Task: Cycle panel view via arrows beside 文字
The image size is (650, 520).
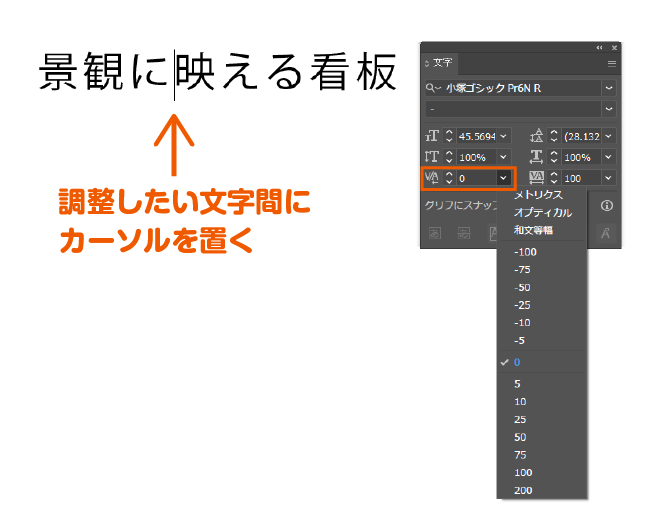Action: coord(427,63)
